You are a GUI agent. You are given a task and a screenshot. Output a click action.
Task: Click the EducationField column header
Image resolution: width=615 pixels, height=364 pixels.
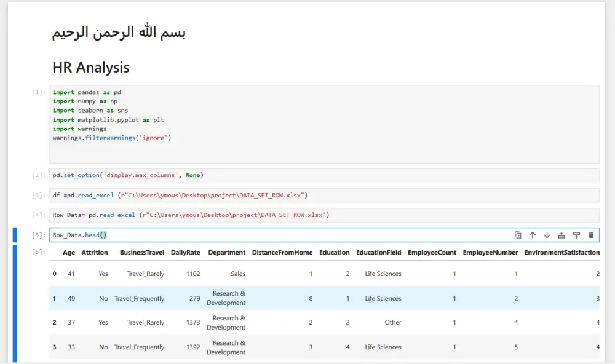coord(378,253)
